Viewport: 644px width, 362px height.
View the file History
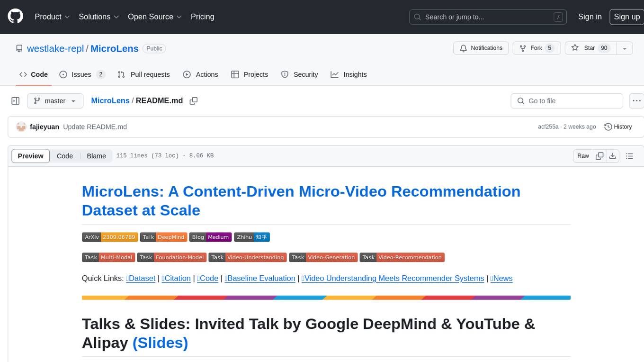click(x=618, y=127)
